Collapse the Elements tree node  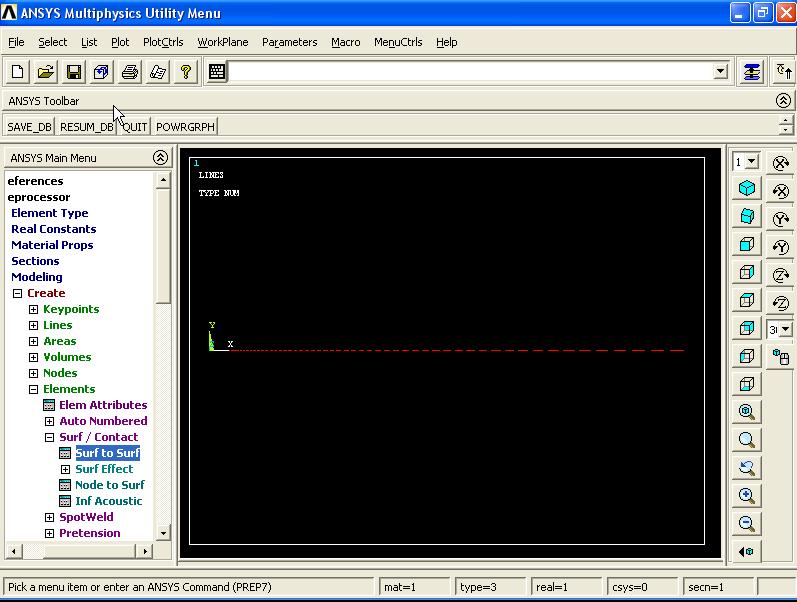(x=34, y=389)
